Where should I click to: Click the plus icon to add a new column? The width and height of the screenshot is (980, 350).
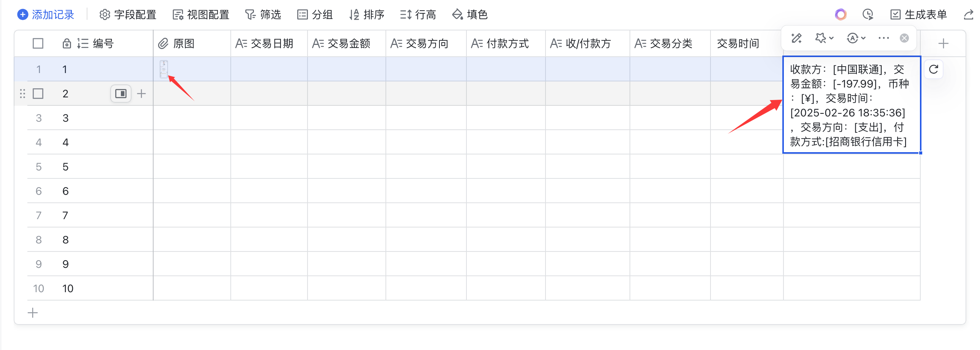coord(943,44)
